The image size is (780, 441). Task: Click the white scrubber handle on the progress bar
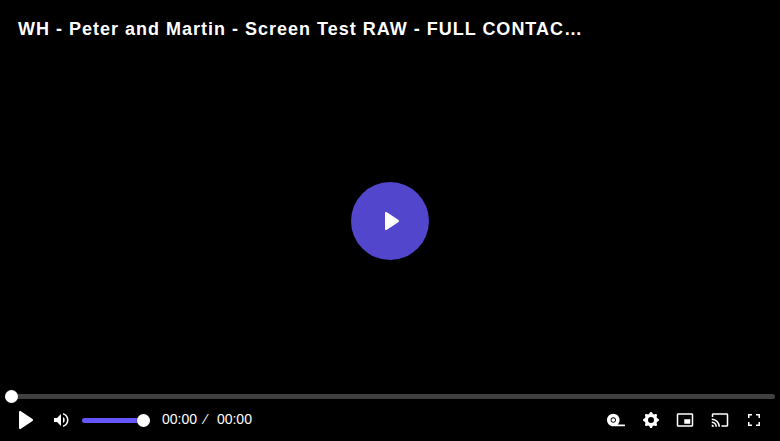[x=11, y=396]
